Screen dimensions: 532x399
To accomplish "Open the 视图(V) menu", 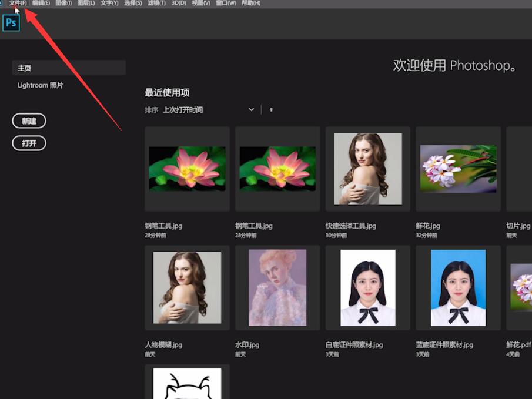I will [201, 3].
